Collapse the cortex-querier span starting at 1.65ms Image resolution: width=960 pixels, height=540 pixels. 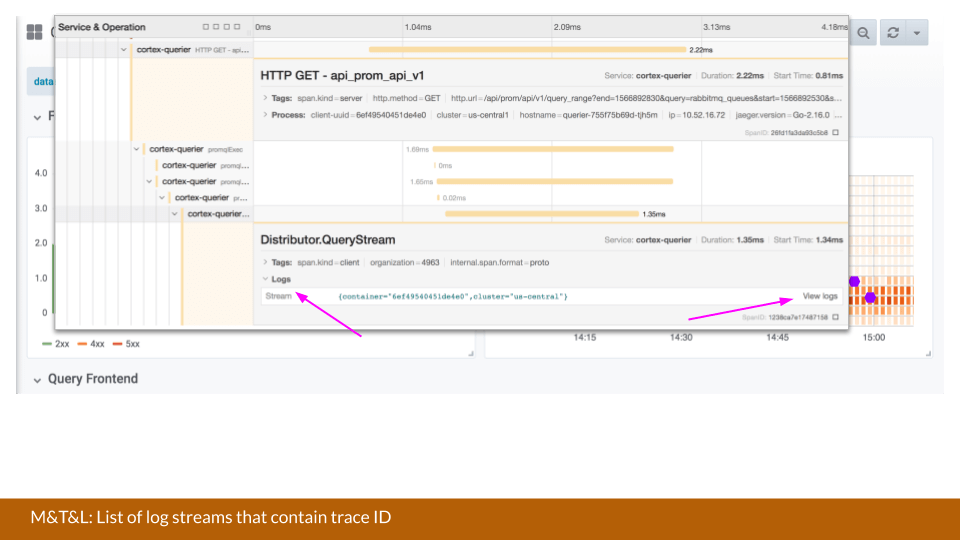[149, 181]
